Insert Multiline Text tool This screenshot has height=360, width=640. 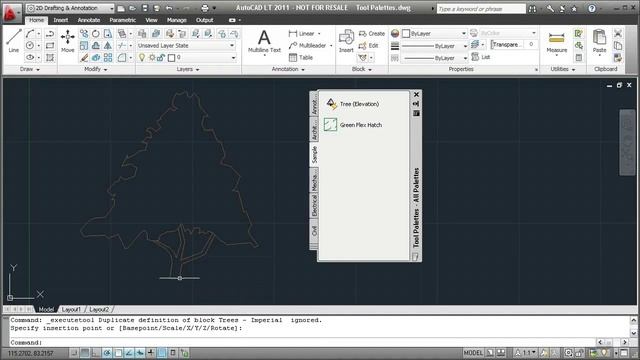(264, 41)
